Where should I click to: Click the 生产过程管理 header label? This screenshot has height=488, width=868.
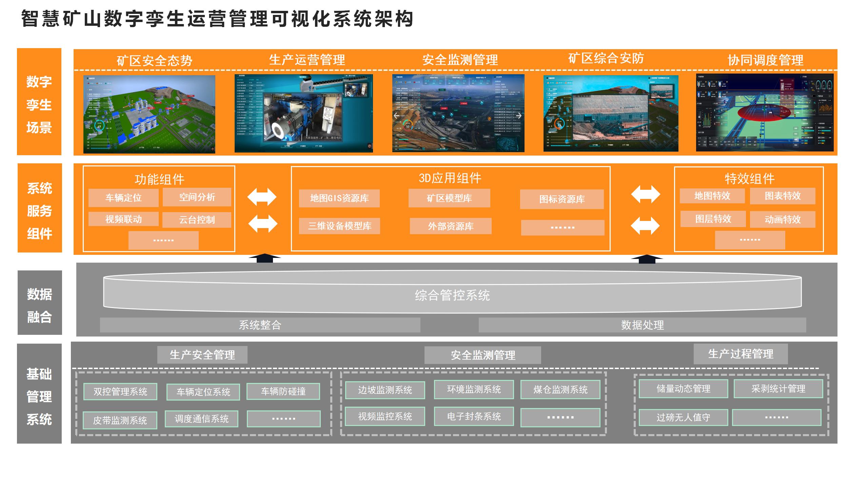pyautogui.click(x=741, y=354)
